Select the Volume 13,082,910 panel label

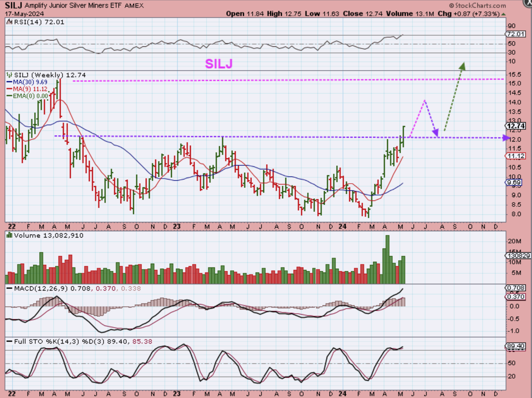click(45, 236)
